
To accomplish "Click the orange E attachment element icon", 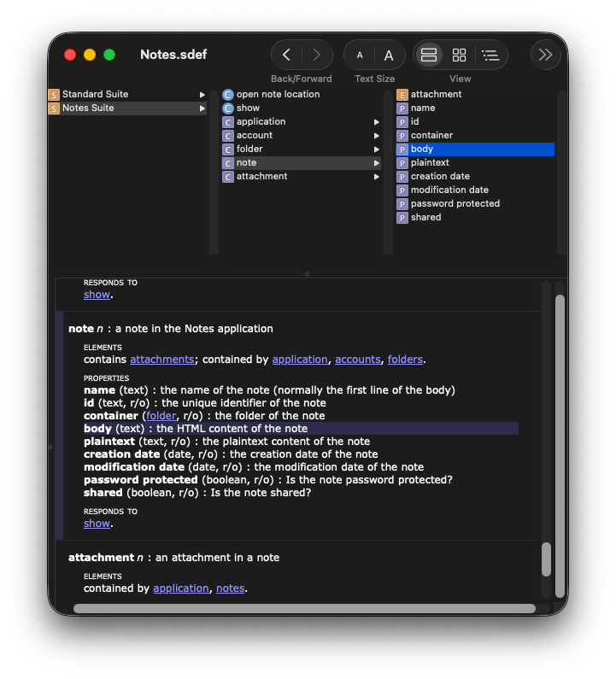I will coord(402,95).
